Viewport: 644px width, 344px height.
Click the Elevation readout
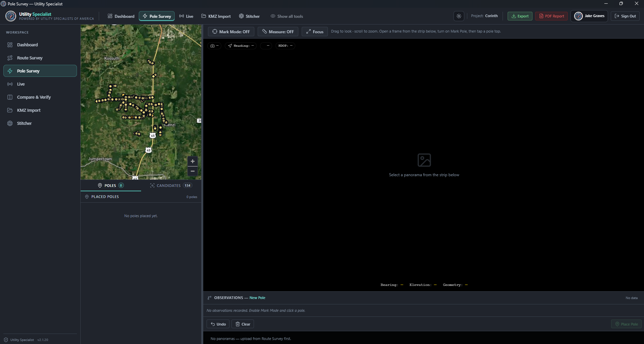point(423,285)
